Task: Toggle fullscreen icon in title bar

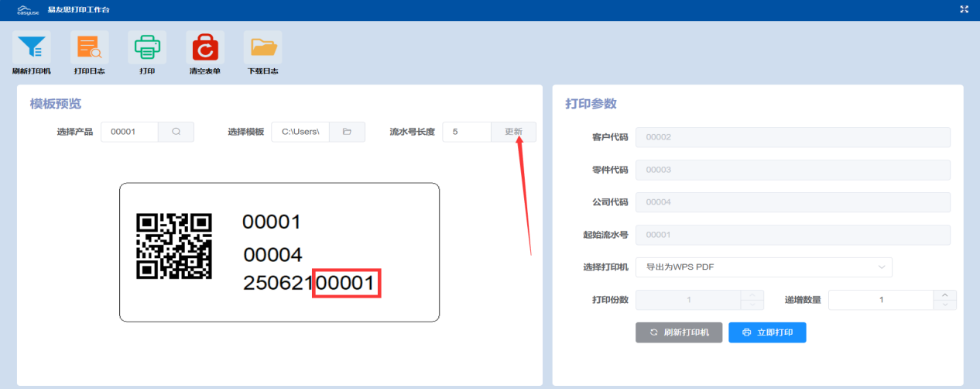Action: 965,9
